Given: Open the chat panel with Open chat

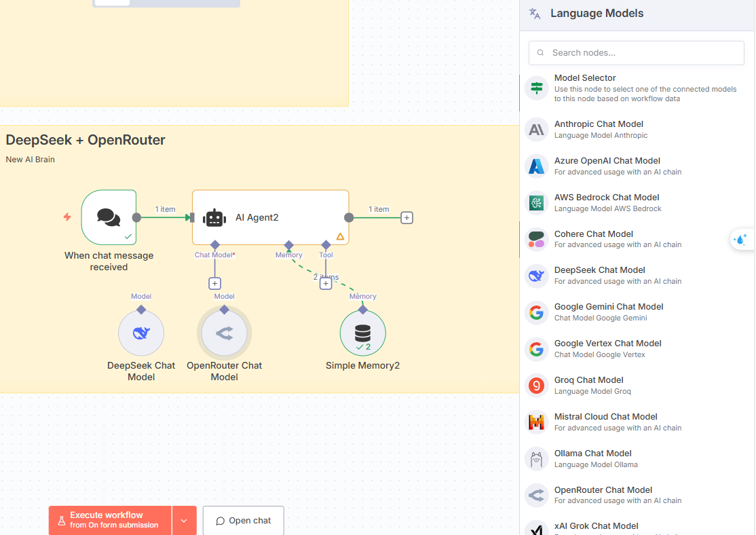Looking at the screenshot, I should coord(244,521).
